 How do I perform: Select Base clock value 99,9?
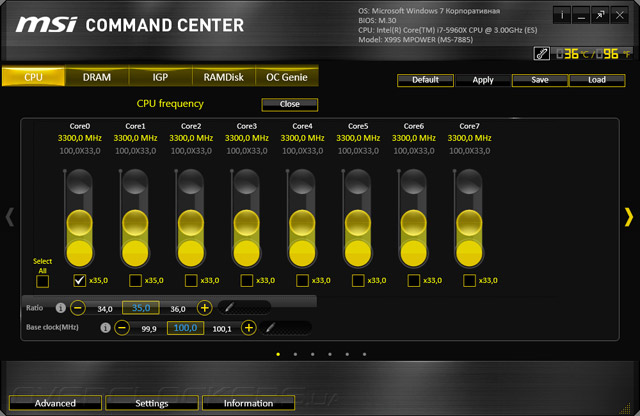click(149, 329)
